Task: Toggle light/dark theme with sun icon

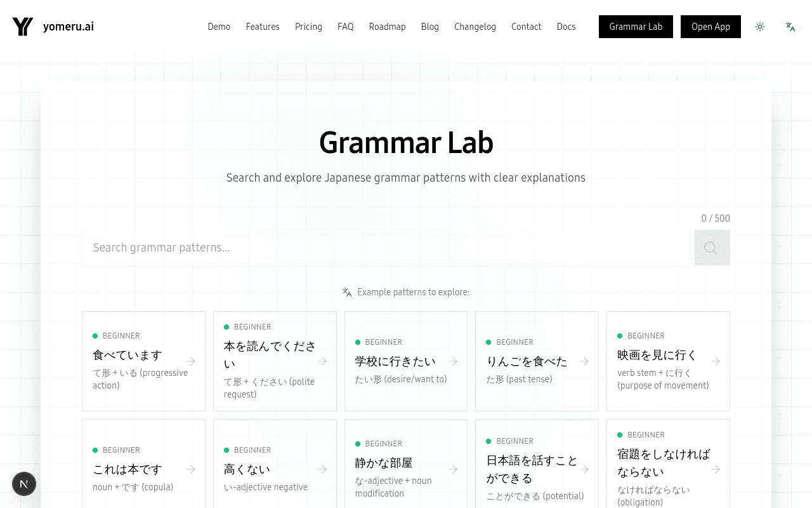Action: (x=760, y=27)
